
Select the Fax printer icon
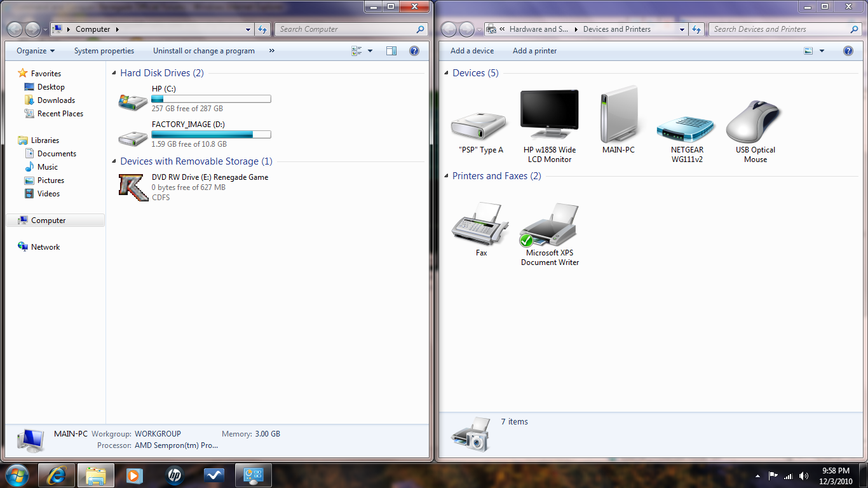(x=481, y=225)
